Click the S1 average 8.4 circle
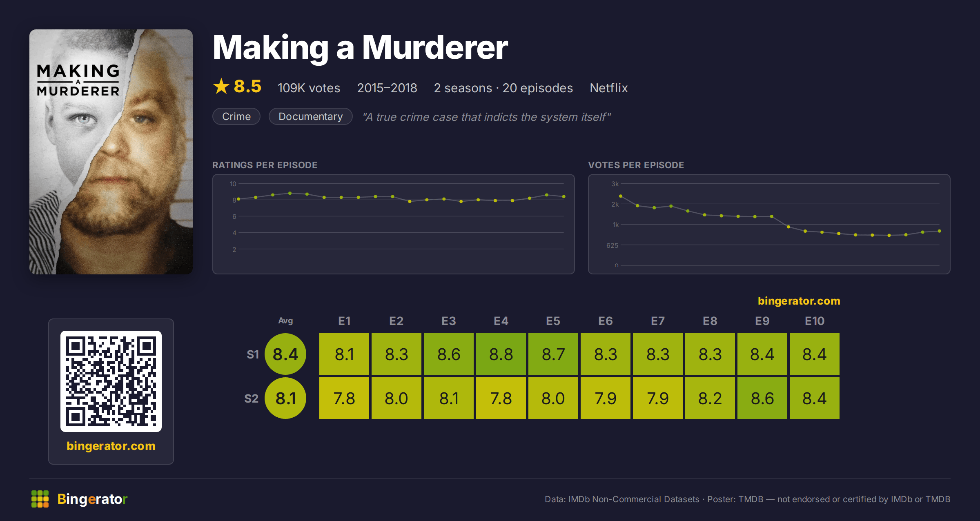The image size is (980, 521). [285, 354]
